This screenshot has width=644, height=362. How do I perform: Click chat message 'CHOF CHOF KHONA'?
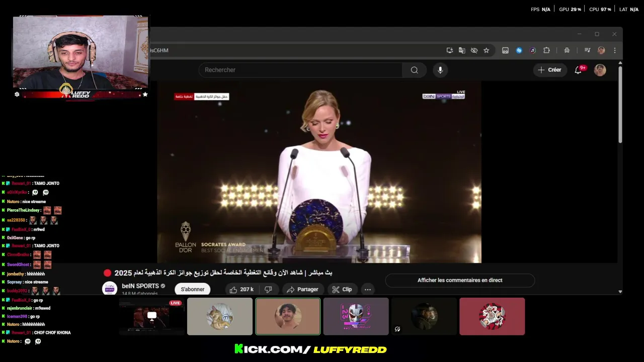point(52,332)
